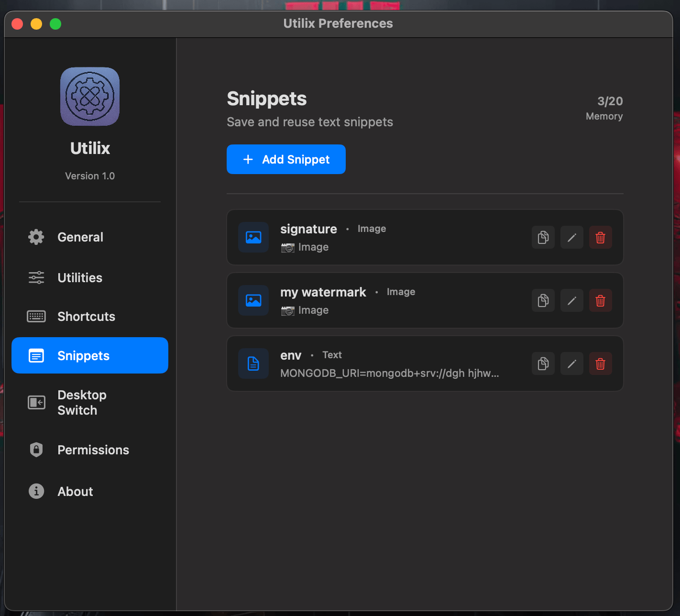
Task: Click the 'Save and reuse text snippets' subtitle
Action: 310,122
